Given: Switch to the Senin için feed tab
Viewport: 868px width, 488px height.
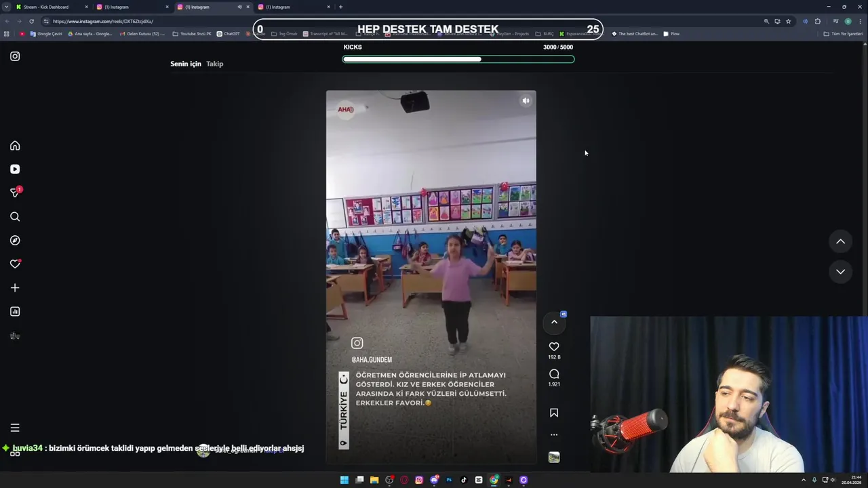Looking at the screenshot, I should pyautogui.click(x=186, y=64).
